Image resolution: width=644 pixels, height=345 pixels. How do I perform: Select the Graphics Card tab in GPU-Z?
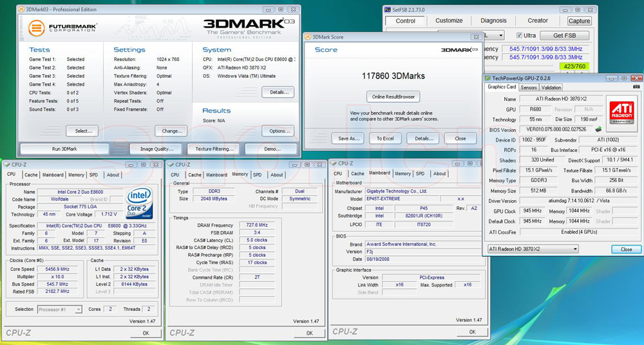(x=502, y=87)
